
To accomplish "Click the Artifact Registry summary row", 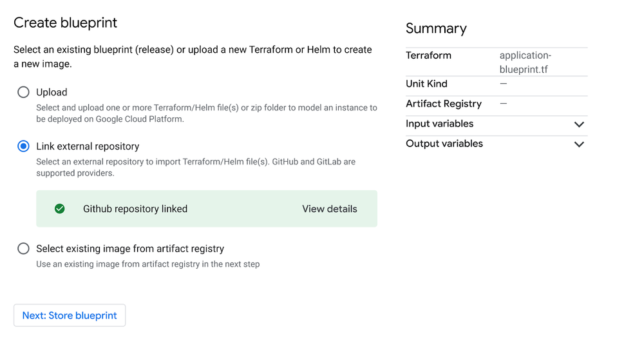I will [497, 104].
